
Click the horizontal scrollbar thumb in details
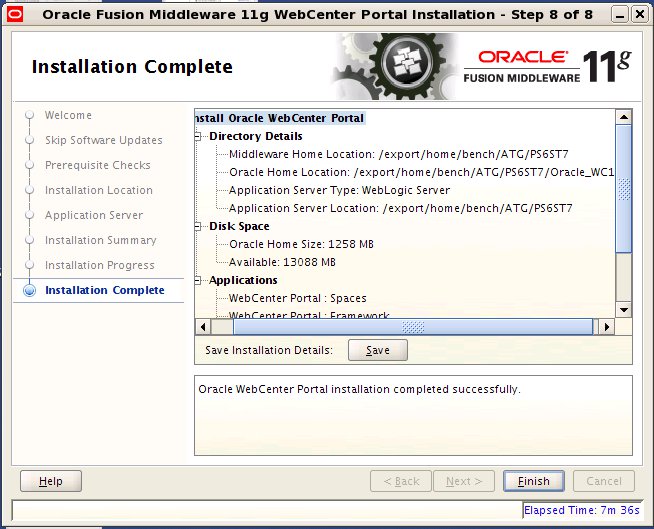(413, 327)
